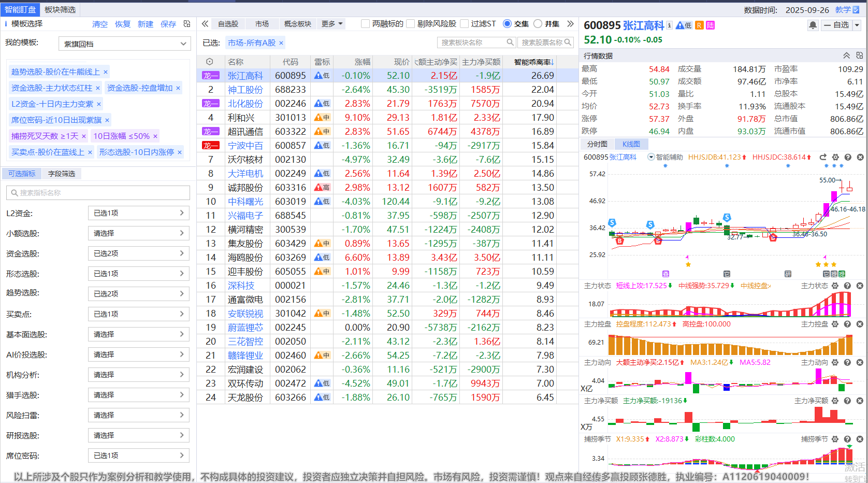
Task: Select the 并集 radio button
Action: coord(538,24)
